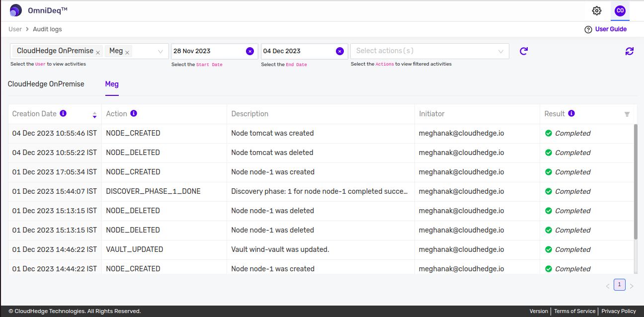Viewport: 644px width, 317px height.
Task: Click the Completed check icon for Discovery phase row
Action: pyautogui.click(x=549, y=191)
